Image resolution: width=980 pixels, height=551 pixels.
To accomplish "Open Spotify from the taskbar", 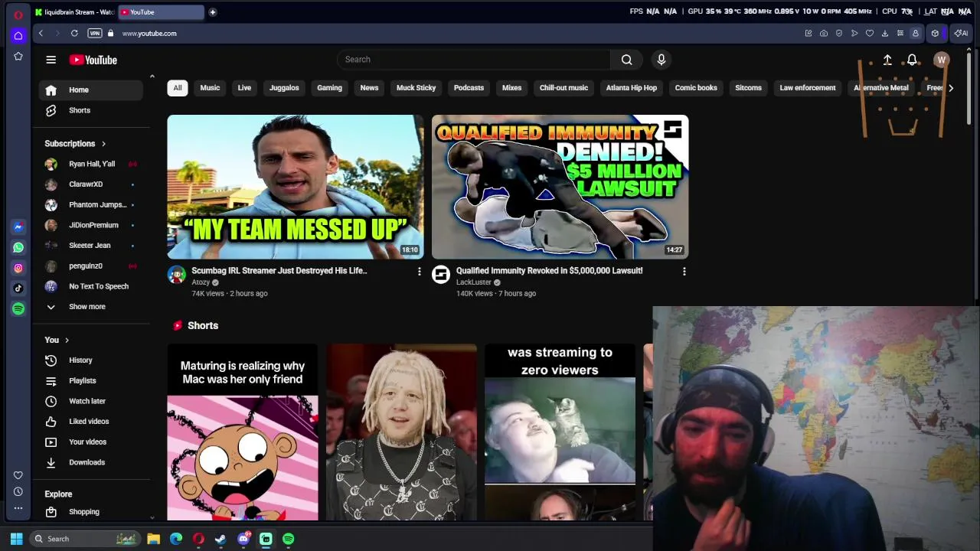I will click(x=288, y=539).
